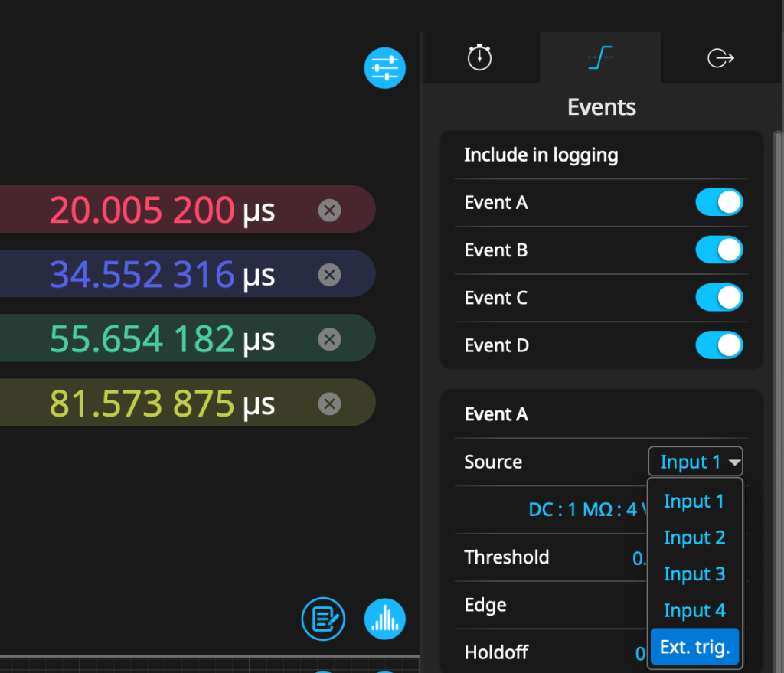The image size is (784, 673).
Task: Remove the blue 34.552 316 µs measurement
Action: 329,274
